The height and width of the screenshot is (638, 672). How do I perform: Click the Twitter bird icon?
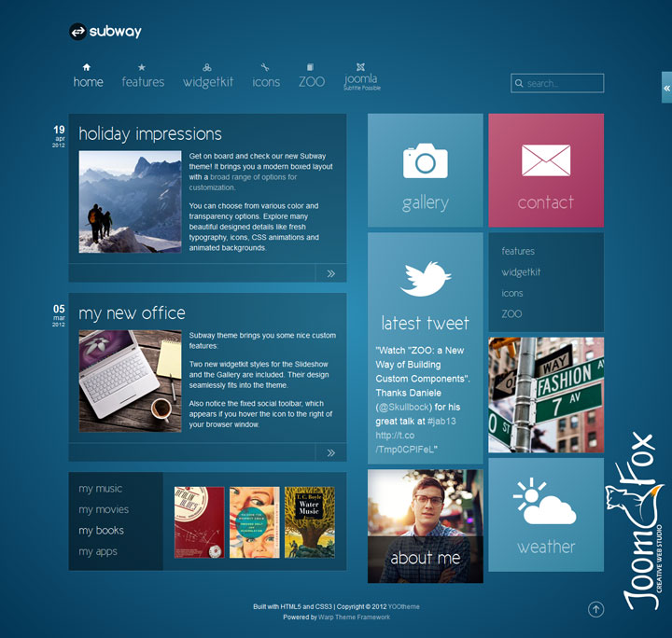pyautogui.click(x=426, y=279)
